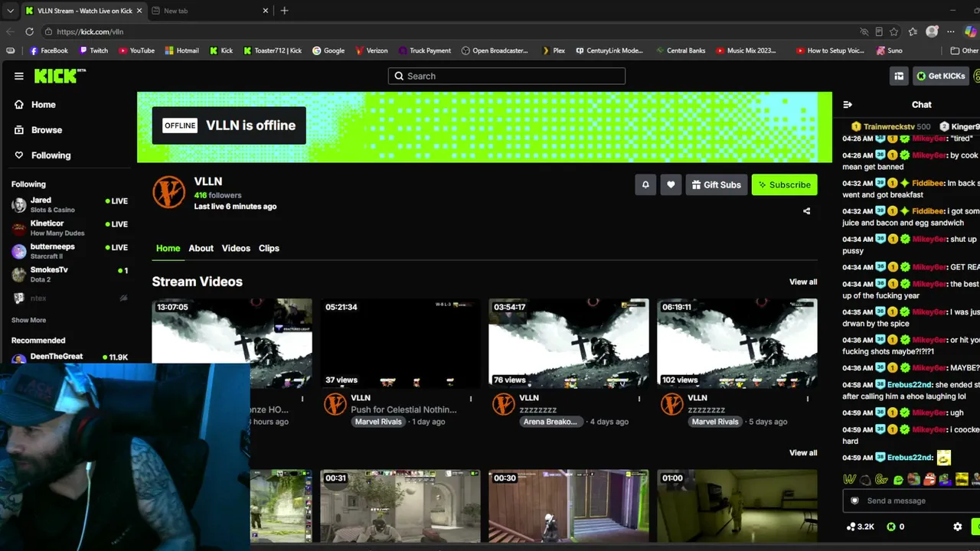Switch to the About tab
Viewport: 980px width, 551px height.
point(201,248)
